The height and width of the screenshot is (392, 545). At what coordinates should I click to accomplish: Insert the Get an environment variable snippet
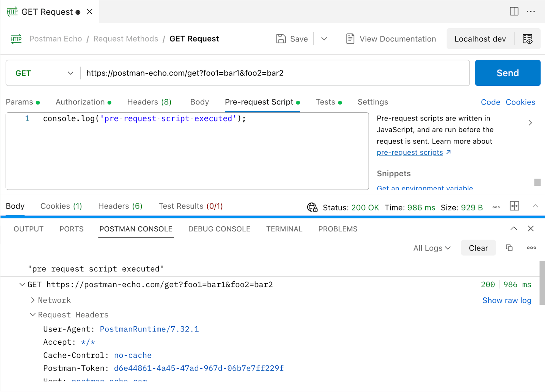pos(425,188)
